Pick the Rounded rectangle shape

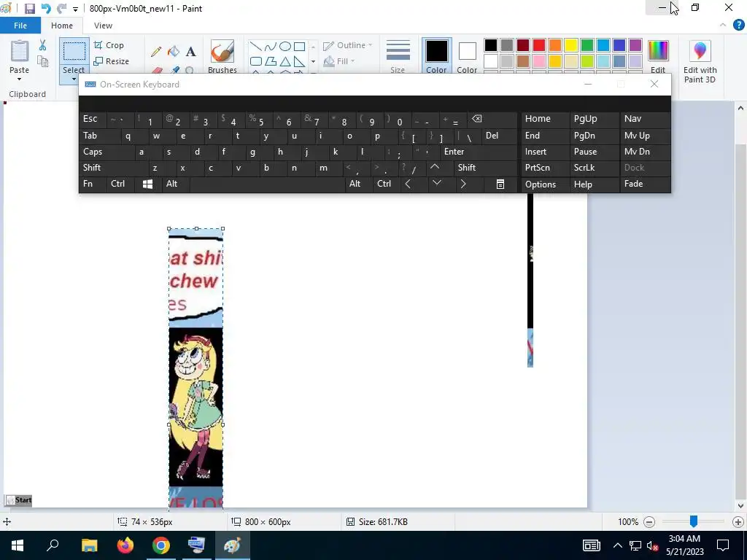tap(256, 61)
